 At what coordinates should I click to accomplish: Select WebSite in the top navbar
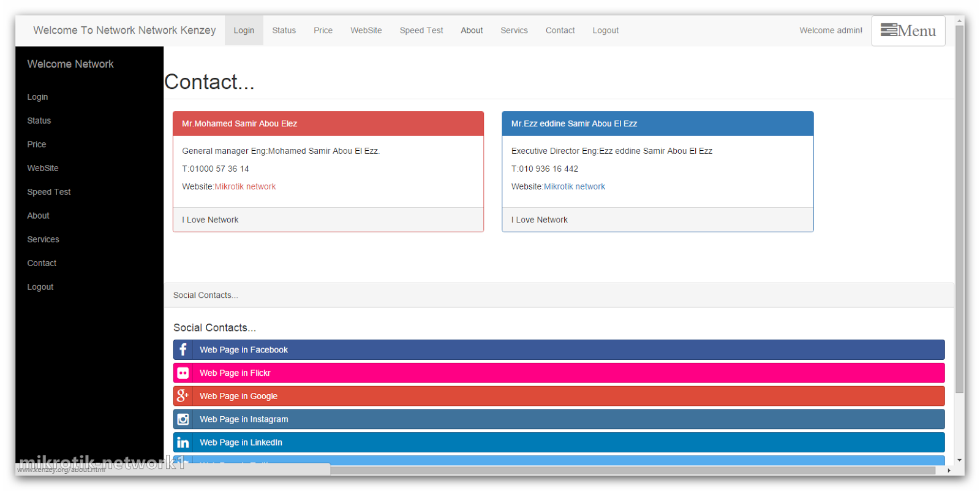pyautogui.click(x=366, y=31)
